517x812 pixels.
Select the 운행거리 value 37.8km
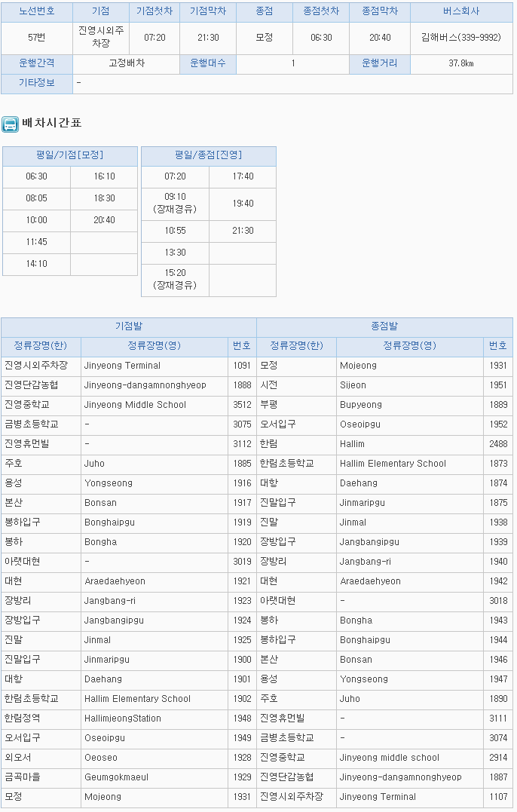[460, 63]
